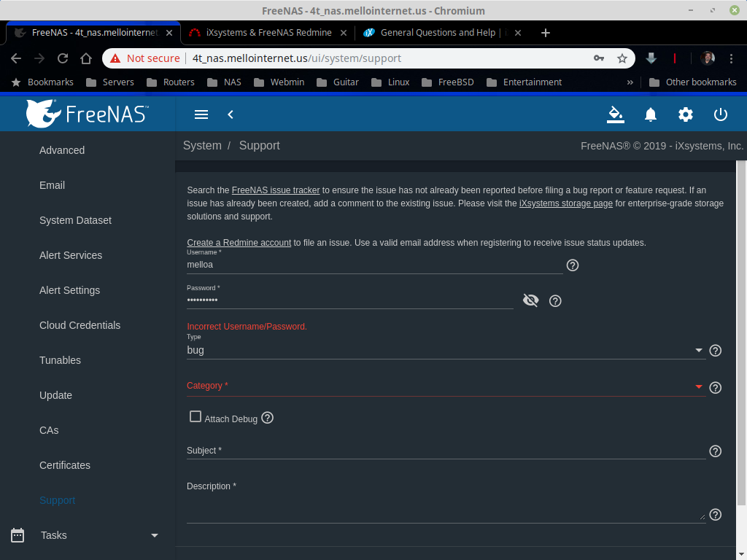Expand the Tasks section arrow
This screenshot has width=747, height=560.
[x=155, y=535]
